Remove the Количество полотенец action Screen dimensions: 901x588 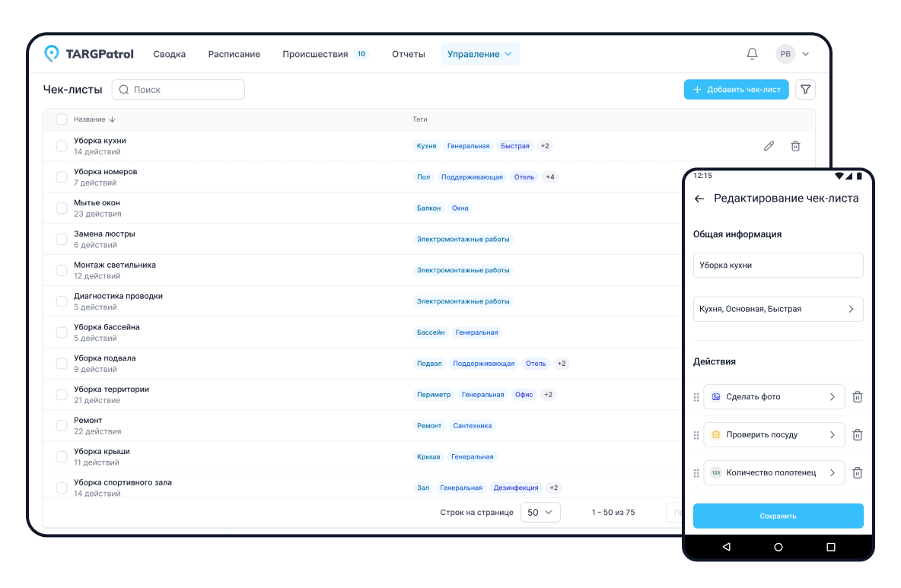point(857,473)
